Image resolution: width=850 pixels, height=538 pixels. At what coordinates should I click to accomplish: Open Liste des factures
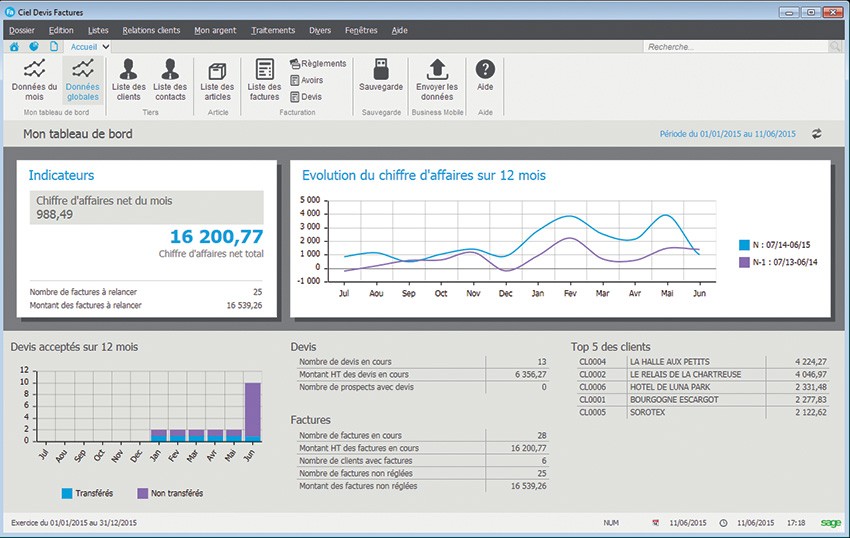(x=264, y=80)
